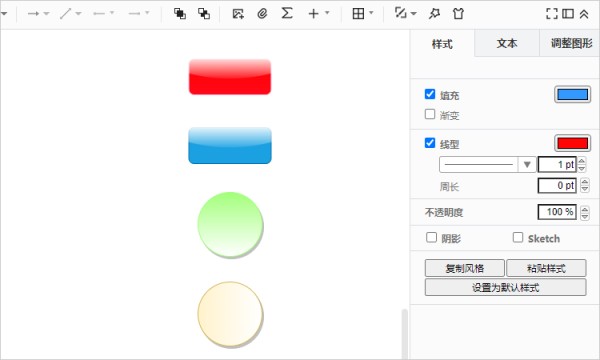This screenshot has width=600, height=360.
Task: Click the table grid icon
Action: 358,14
